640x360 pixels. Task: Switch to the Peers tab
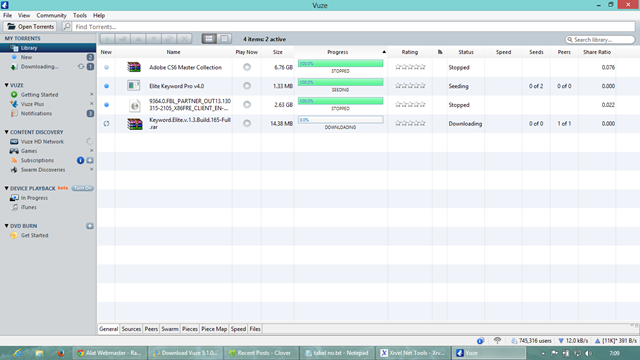(x=151, y=329)
